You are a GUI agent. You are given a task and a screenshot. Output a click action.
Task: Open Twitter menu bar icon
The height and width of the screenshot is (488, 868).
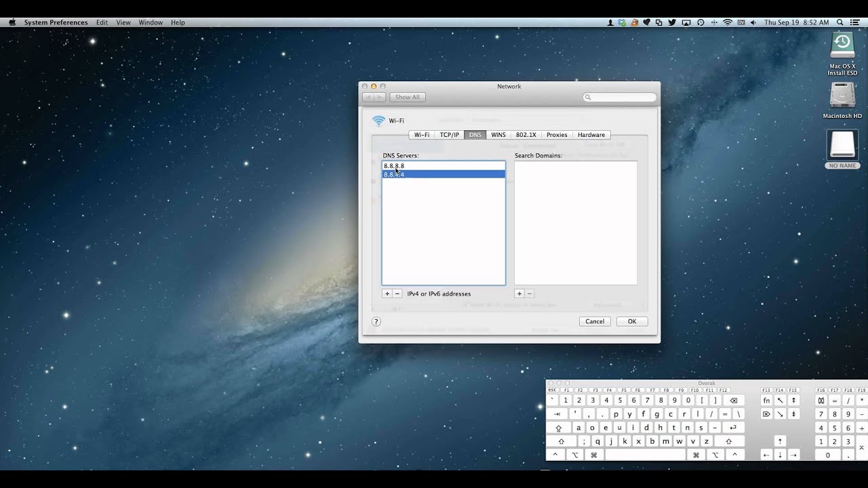pos(672,22)
